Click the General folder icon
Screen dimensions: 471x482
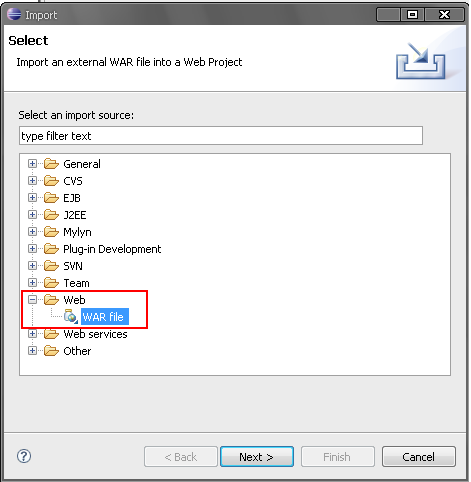click(x=51, y=164)
